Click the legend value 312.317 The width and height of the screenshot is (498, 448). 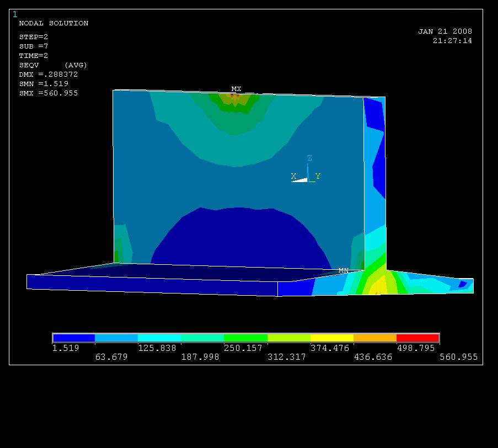click(286, 357)
